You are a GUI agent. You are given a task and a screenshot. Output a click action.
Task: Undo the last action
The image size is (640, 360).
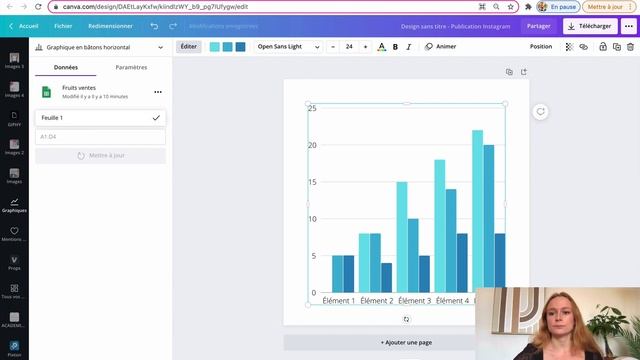(x=154, y=26)
